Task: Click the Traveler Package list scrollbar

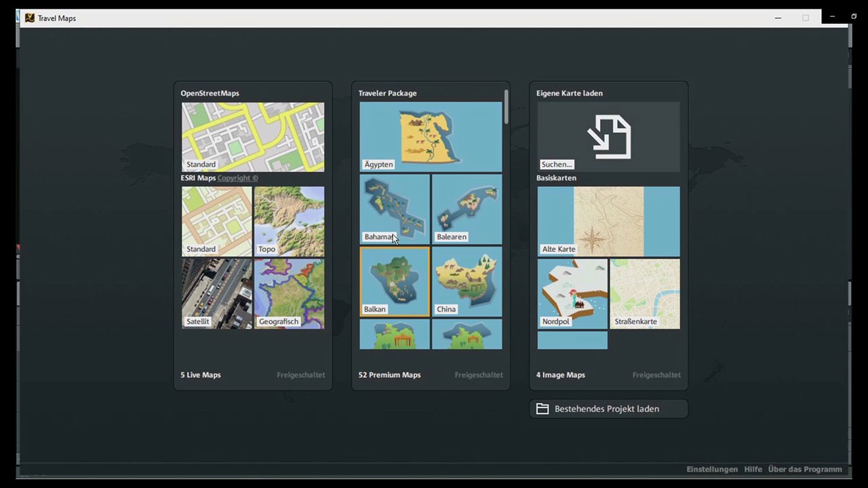Action: (x=506, y=107)
